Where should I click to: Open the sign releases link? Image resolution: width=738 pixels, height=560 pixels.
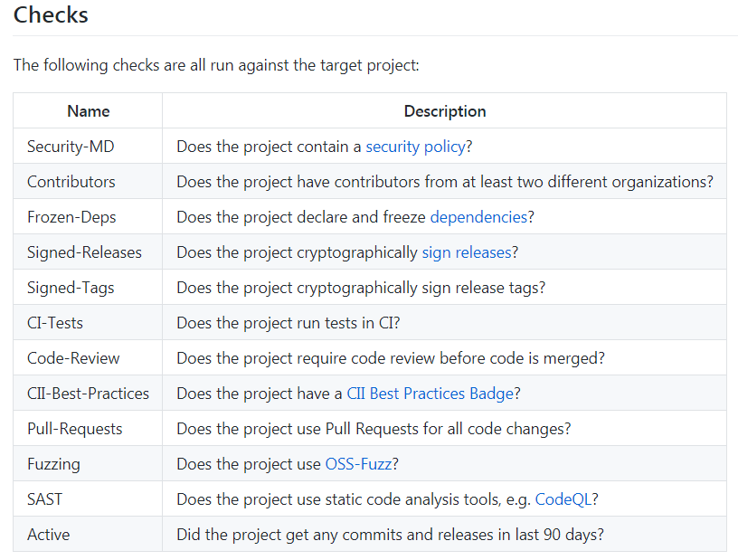pyautogui.click(x=467, y=252)
